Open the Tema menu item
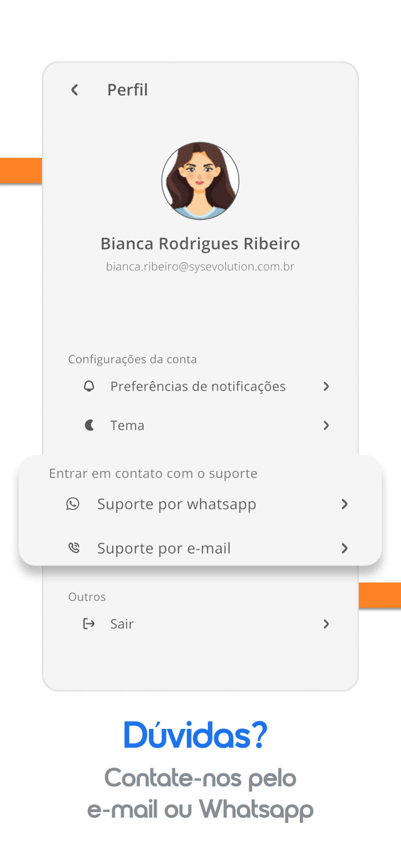The width and height of the screenshot is (401, 868). 206,425
